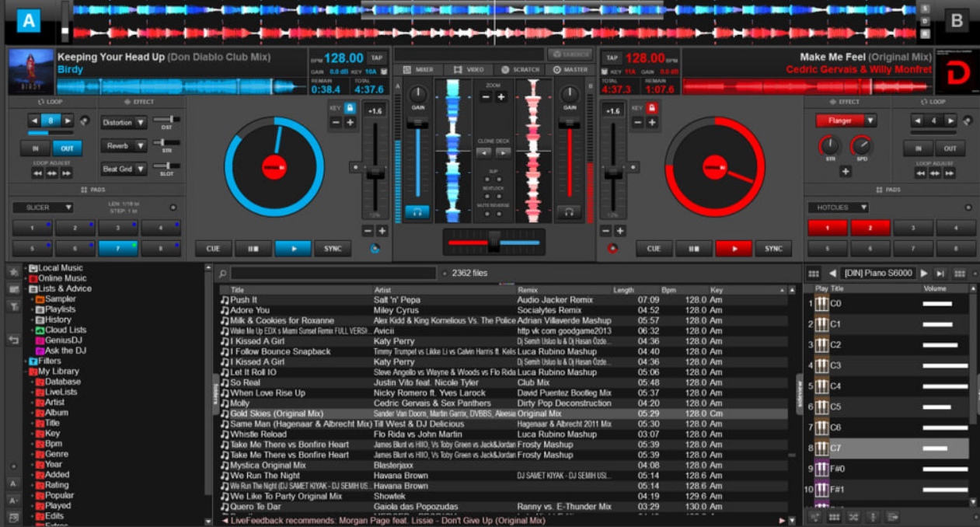Click the back arrow icon in browser sidebar
The image size is (980, 527).
point(14,340)
